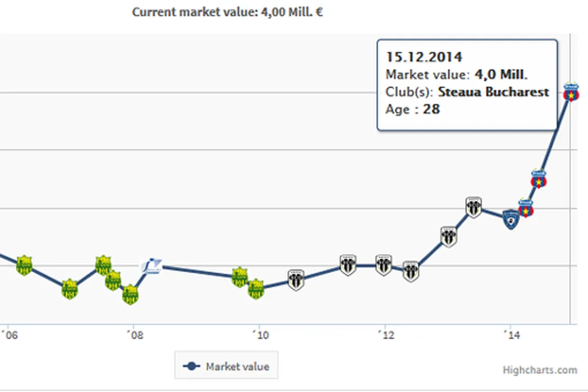Image resolution: width=588 pixels, height=392 pixels.
Task: Click the lowest Steaua Bucharest crest marker
Action: point(525,209)
